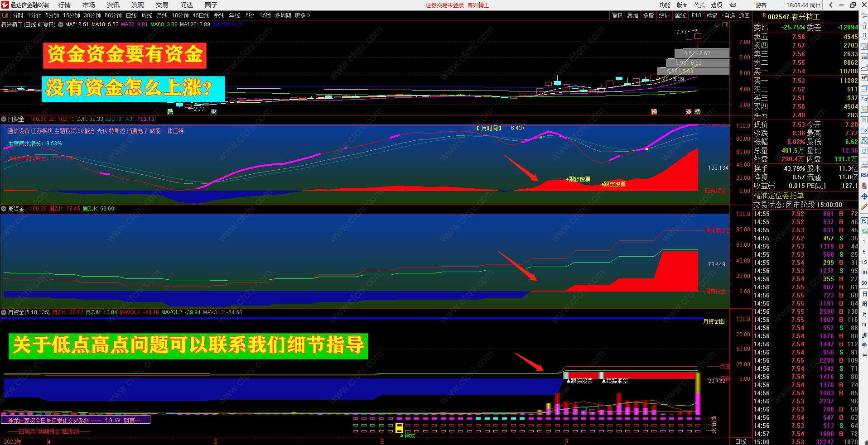Screen dimensions: 868x445
Task: Click the F5 sidebar icon
Action: point(864,221)
